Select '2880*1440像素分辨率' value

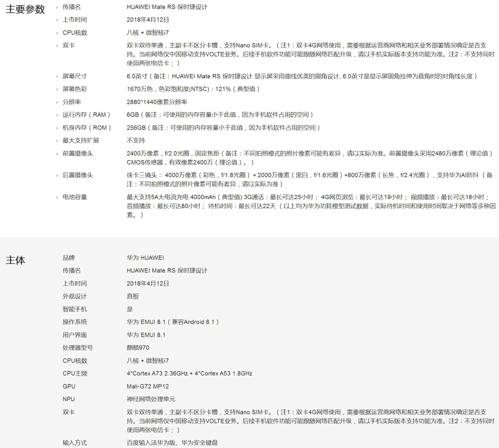tap(157, 102)
